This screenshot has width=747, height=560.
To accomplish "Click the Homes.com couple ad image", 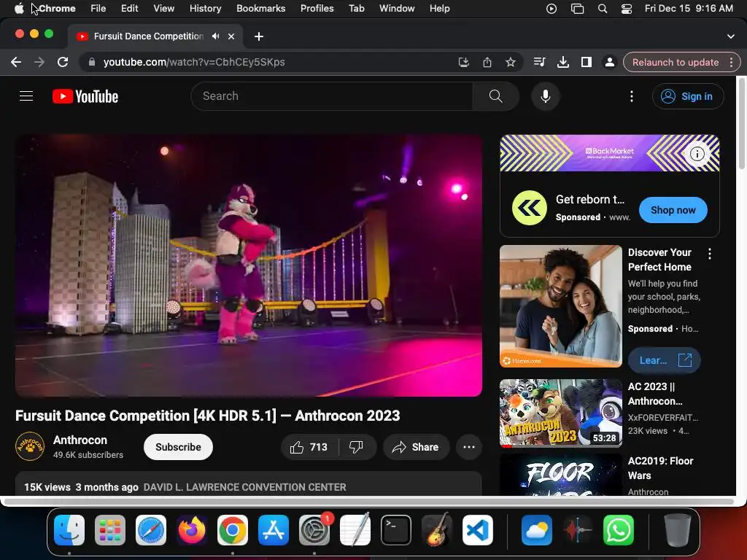I will pos(561,306).
